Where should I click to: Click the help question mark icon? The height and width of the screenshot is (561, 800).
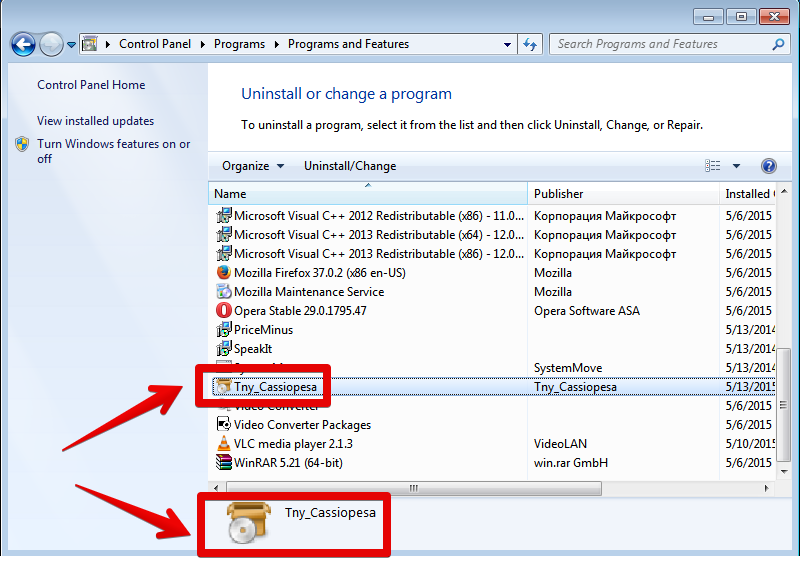tap(769, 166)
